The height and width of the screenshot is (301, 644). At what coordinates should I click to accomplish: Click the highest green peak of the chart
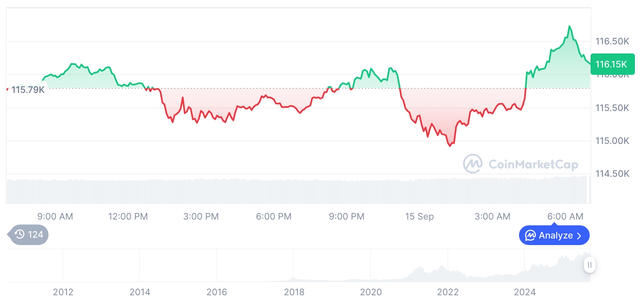point(569,26)
